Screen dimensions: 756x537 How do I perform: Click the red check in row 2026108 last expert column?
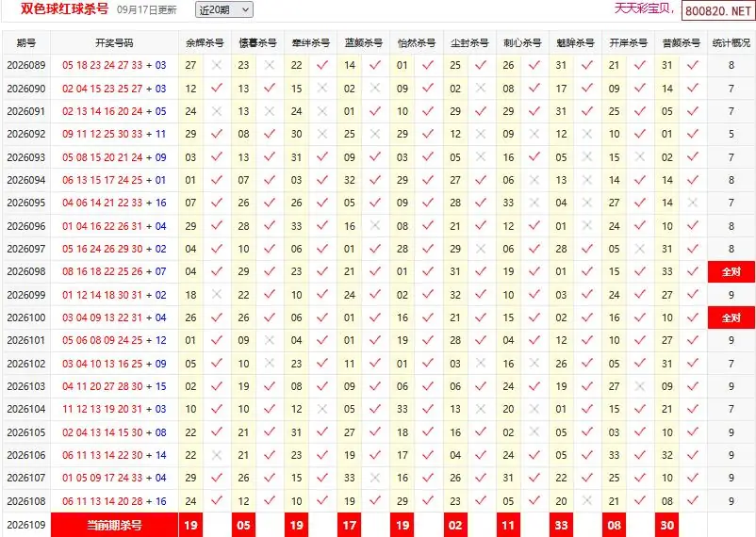[693, 501]
